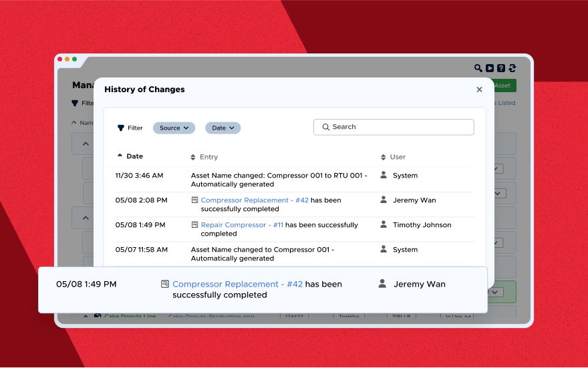Click the work order icon in highlighted callout row
This screenshot has width=588, height=368.
point(165,284)
